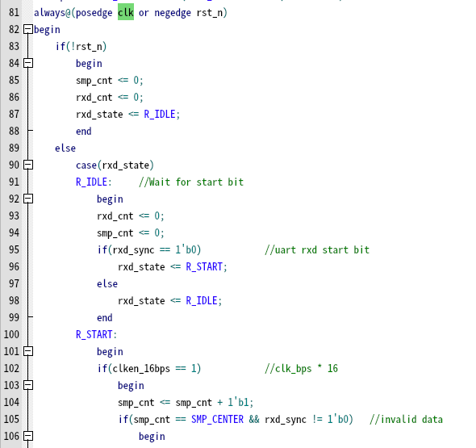The image size is (476, 448).
Task: Collapse the case block fold at line 90
Action: [x=28, y=165]
